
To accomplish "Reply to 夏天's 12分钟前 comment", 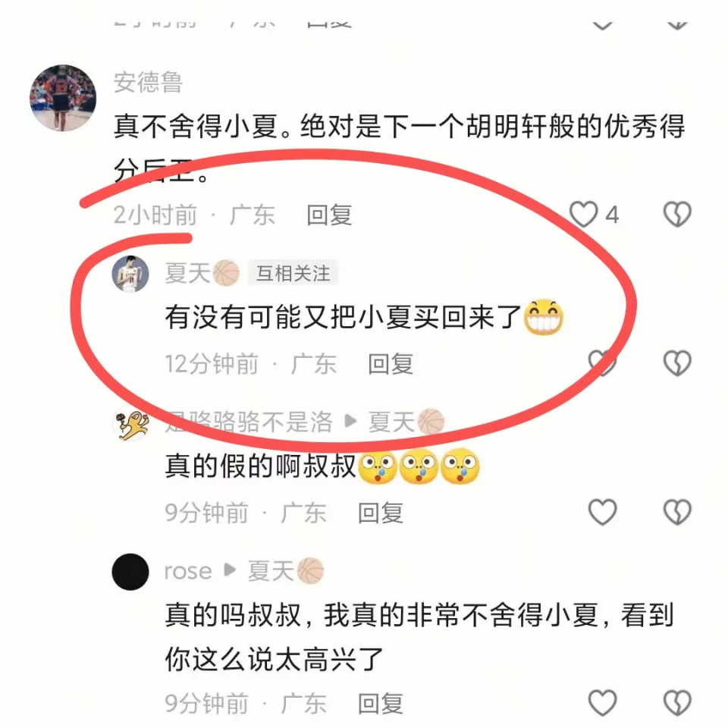I will [x=391, y=363].
